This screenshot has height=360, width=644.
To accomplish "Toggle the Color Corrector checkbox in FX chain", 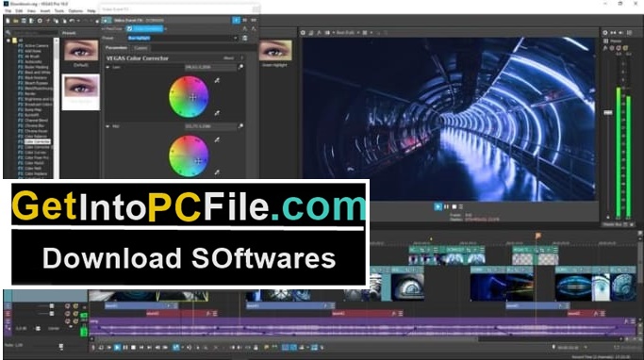I will (x=130, y=28).
